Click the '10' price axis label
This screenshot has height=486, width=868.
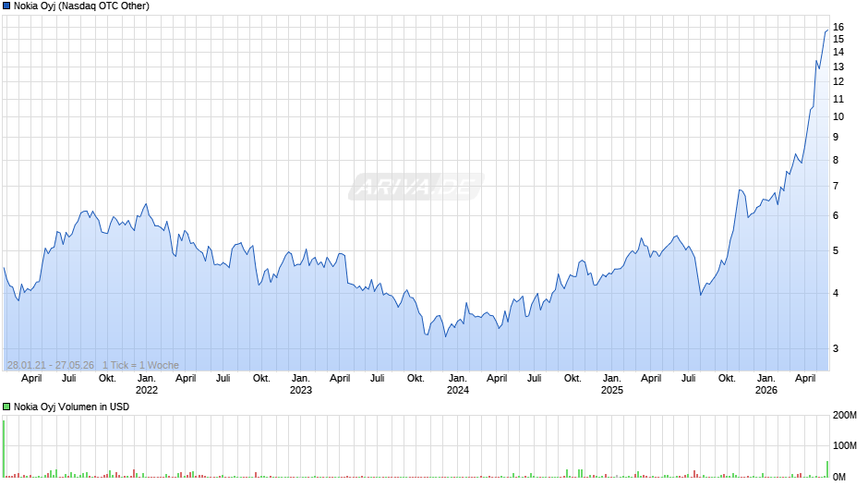coord(838,117)
